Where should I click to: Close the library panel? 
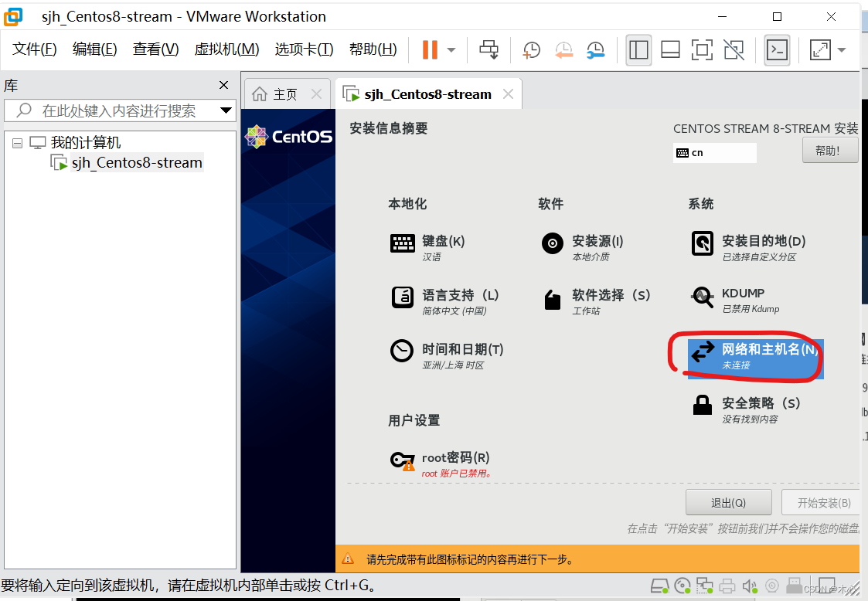click(223, 85)
